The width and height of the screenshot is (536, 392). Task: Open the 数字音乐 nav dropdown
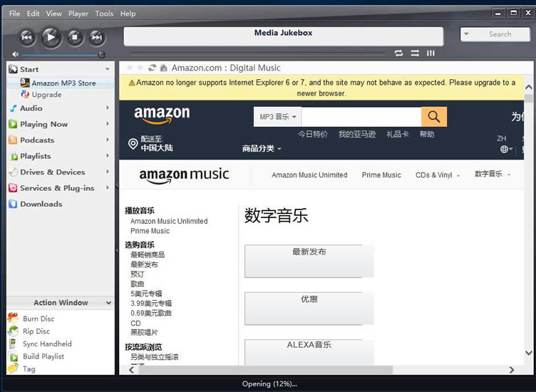coord(493,174)
